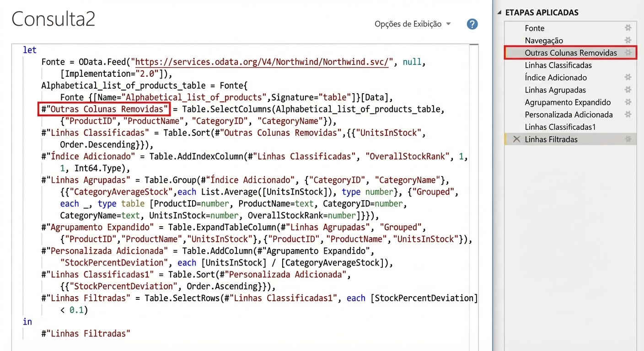Click 'Order.Descending' in the code
644x351 pixels.
tap(97, 145)
